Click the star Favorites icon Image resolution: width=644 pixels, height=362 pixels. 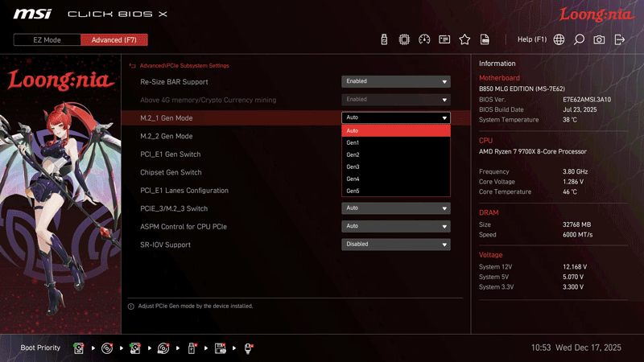tap(464, 39)
